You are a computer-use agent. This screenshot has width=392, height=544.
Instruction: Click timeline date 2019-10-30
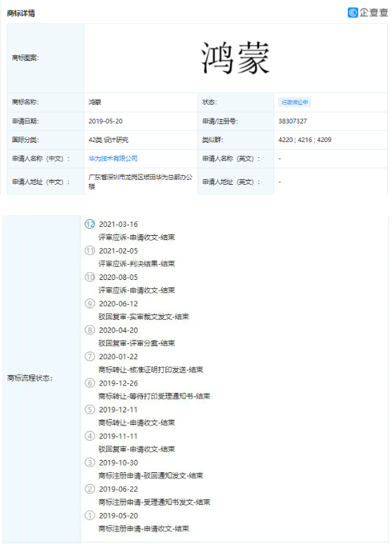[118, 463]
